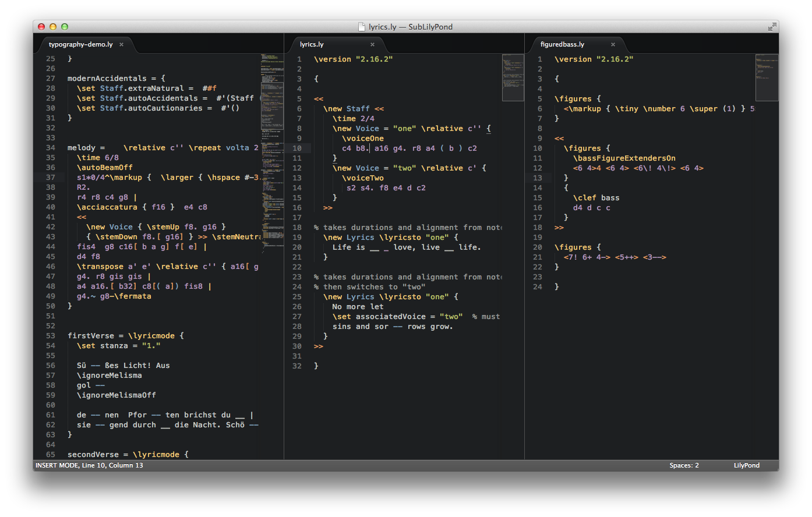Screen dimensions: 812x517
Task: Click the "<7! 6+ 4-> <5++> <3-->" line
Action: [615, 257]
